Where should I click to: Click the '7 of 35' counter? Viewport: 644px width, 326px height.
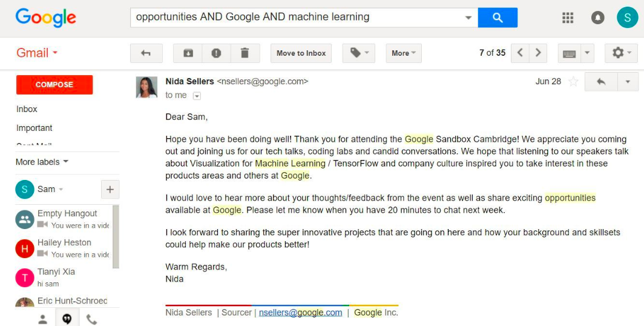[x=492, y=53]
